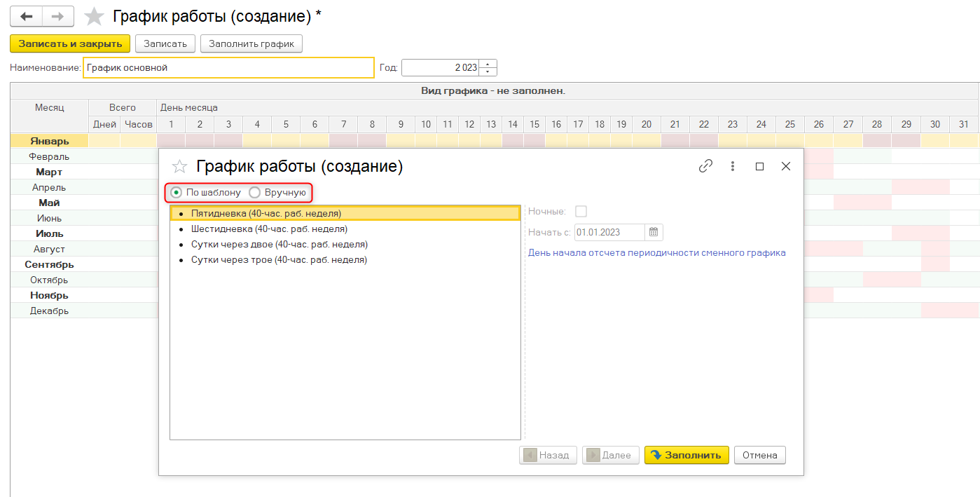Click the back navigation arrow
This screenshot has width=980, height=497.
(x=27, y=17)
